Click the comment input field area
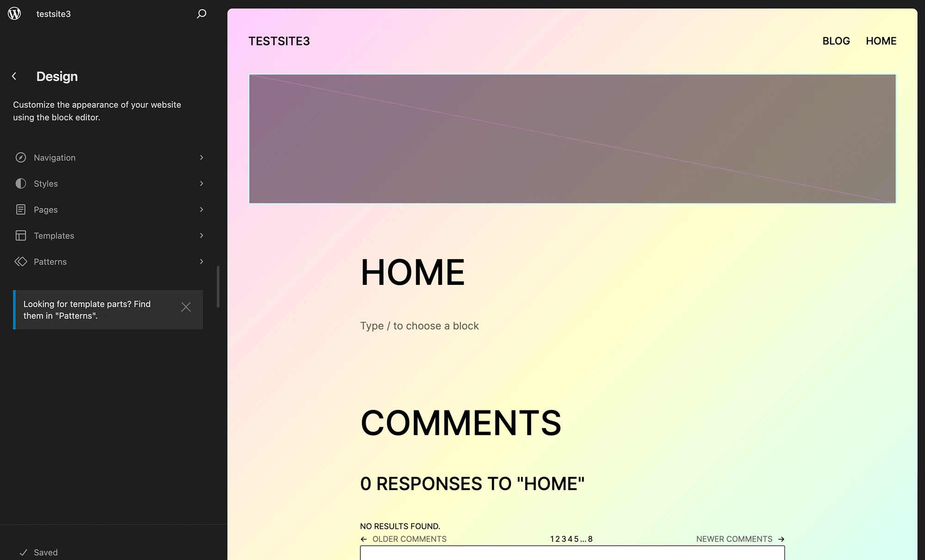Screen dimensions: 925x560 [x=572, y=555]
